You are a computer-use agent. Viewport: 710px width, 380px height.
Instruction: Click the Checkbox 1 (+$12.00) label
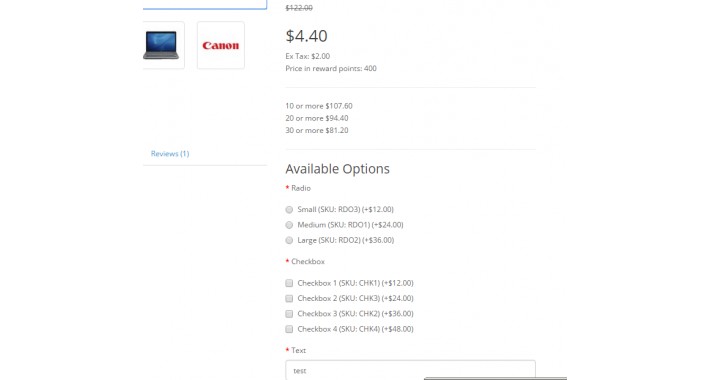(355, 283)
